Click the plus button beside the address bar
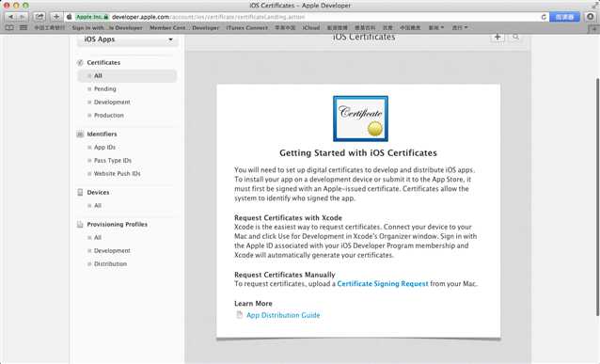This screenshot has height=364, width=600. (56, 17)
